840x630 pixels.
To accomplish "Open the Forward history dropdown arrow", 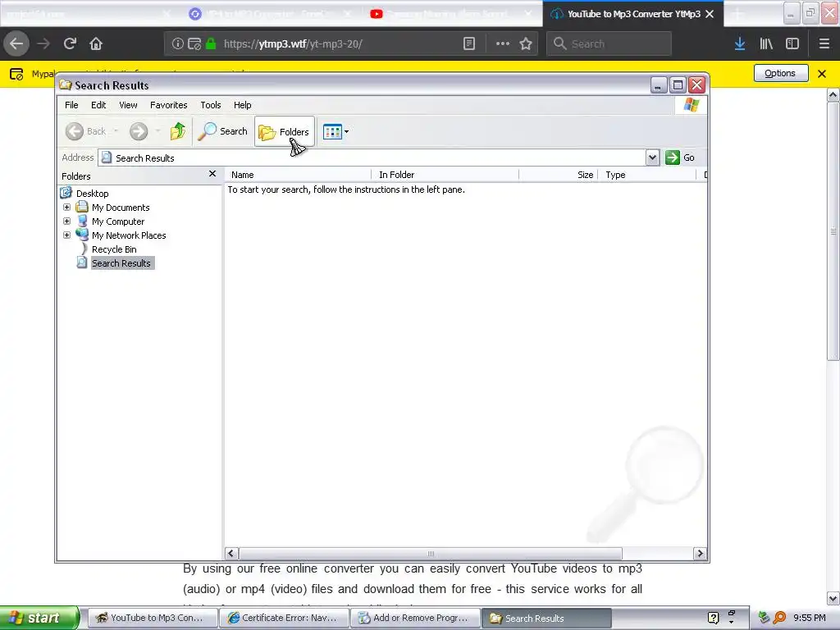I will (157, 131).
